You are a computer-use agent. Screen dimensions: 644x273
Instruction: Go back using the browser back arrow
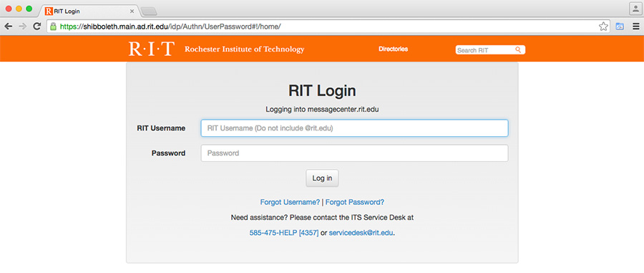click(8, 27)
